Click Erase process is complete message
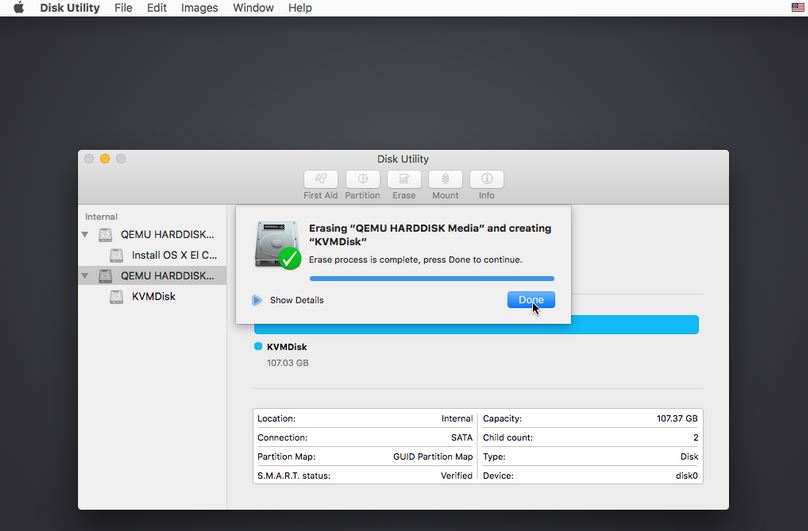Viewport: 808px width, 531px height. (415, 260)
